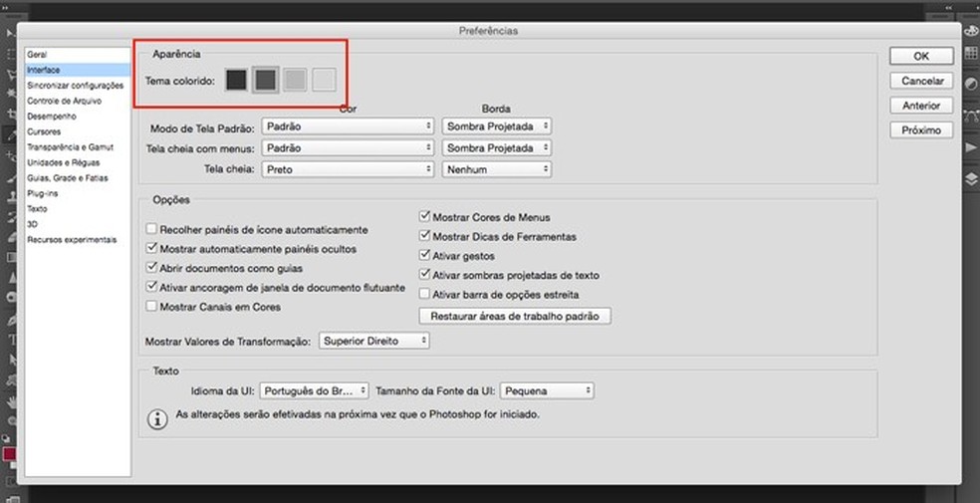Select Unidades e Réguas category
Screen dimensions: 980x503
coord(78,162)
